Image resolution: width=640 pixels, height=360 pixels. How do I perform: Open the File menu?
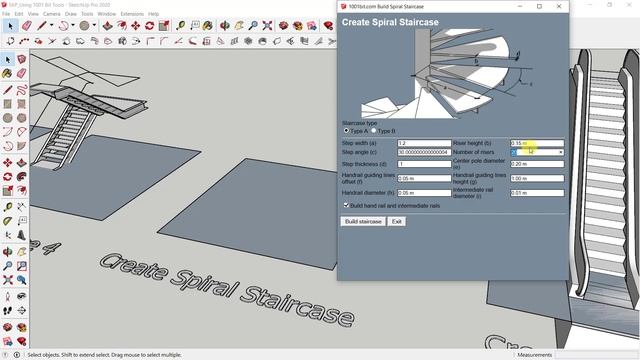tap(6, 14)
